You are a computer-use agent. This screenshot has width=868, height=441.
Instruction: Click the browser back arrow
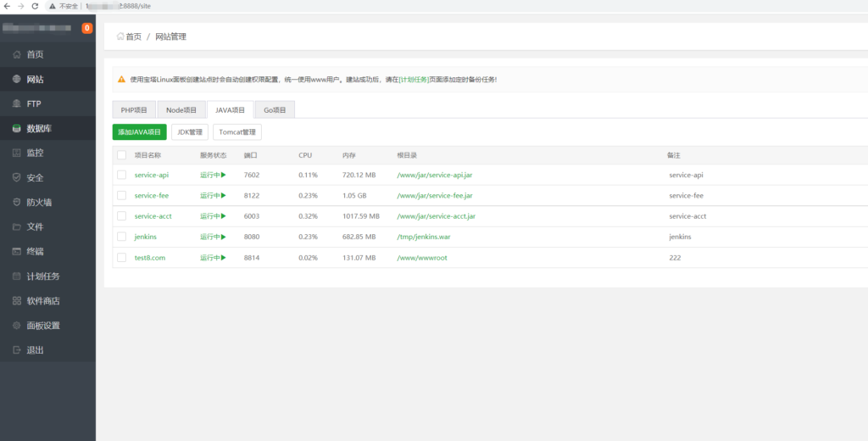pos(7,6)
